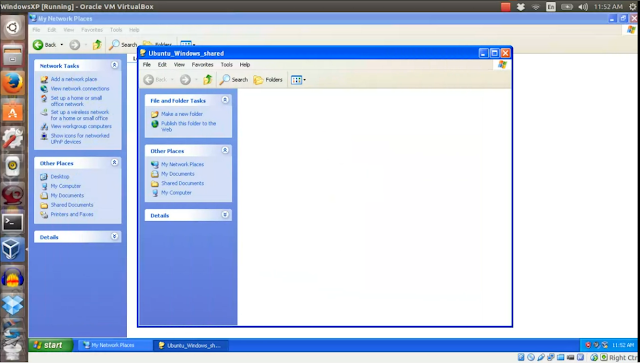
Task: Open Tools menu in Ubuntu_Windows_shared window
Action: [x=227, y=65]
